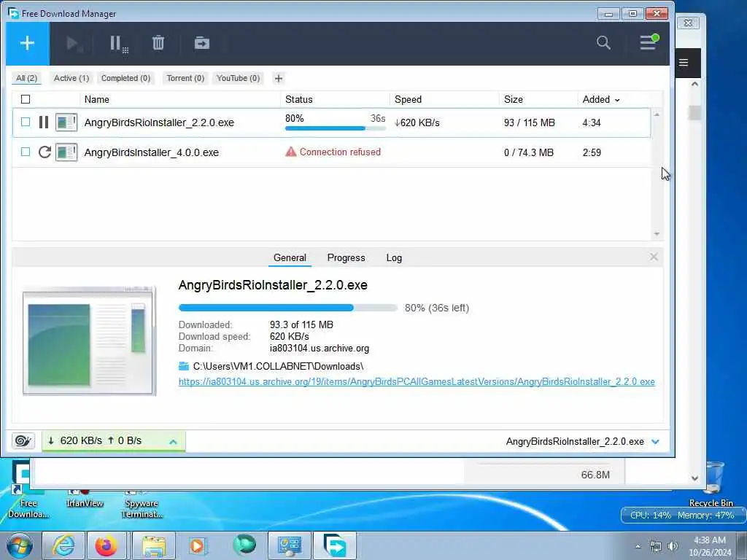Screen dimensions: 747x560
Task: Open Windows Explorer from taskbar
Action: [154, 545]
